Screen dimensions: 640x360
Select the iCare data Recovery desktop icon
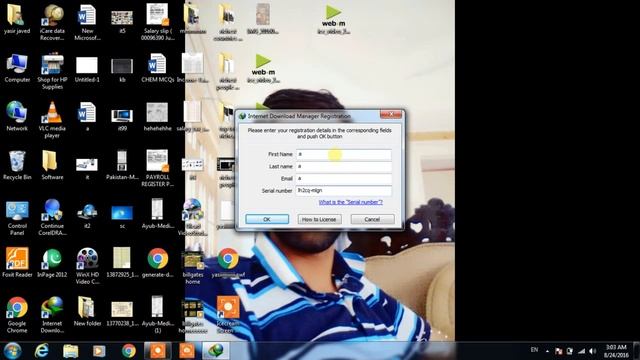pos(52,22)
